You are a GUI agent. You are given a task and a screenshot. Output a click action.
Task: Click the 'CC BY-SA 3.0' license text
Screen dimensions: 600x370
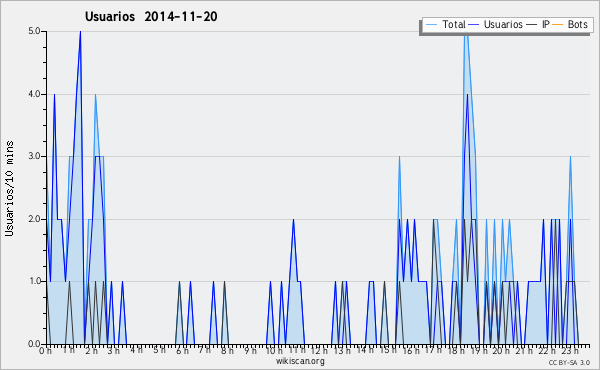(x=569, y=362)
